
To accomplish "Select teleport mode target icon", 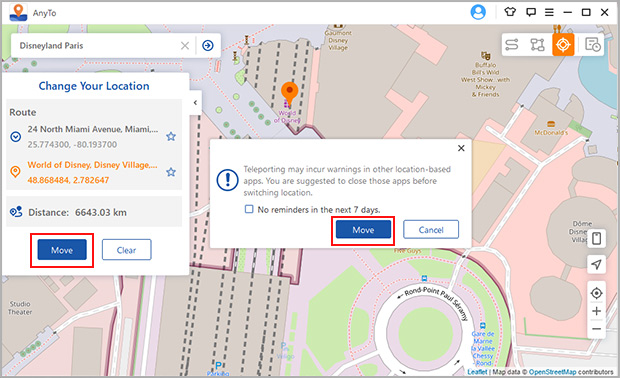I will 563,45.
